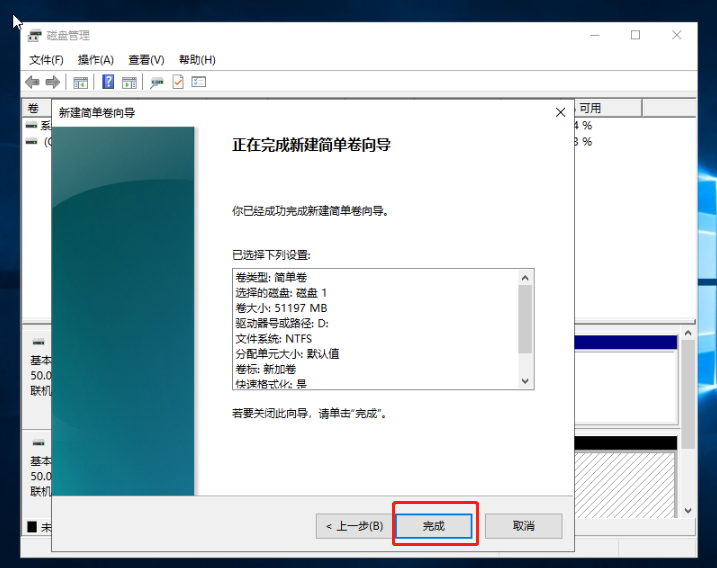This screenshot has height=568, width=717.
Task: Click down arrow in settings list box
Action: 525,381
